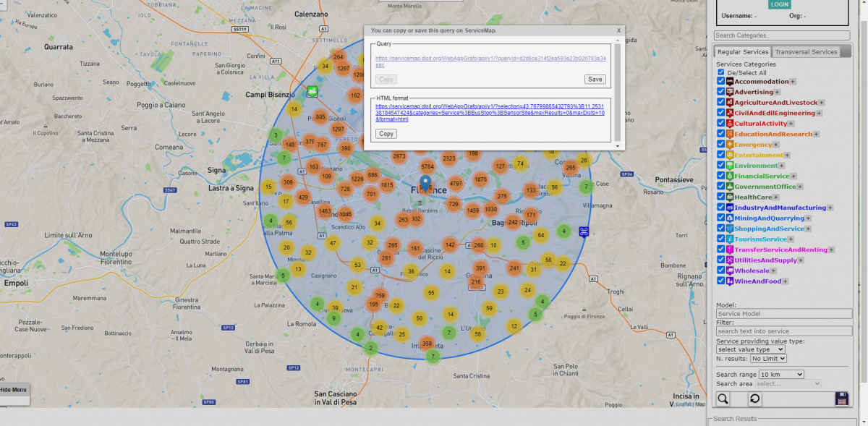Click the floppy disk save query icon

[x=841, y=399]
